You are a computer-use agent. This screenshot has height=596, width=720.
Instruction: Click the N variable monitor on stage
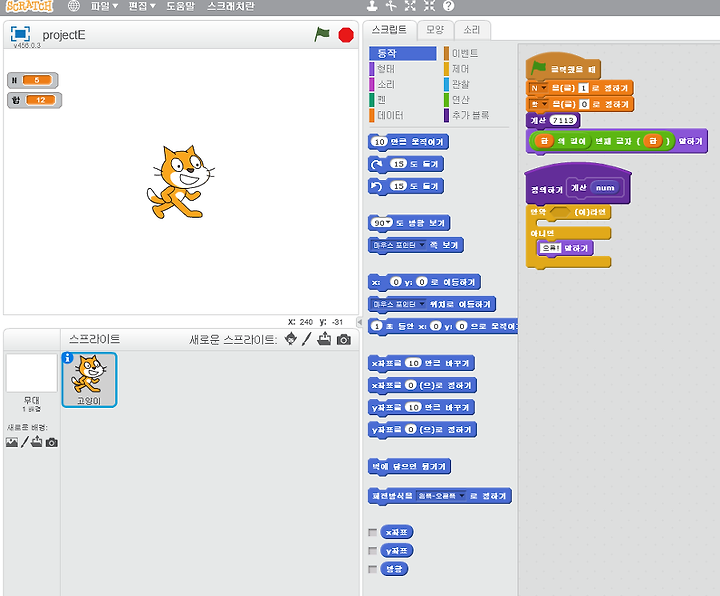tap(33, 80)
